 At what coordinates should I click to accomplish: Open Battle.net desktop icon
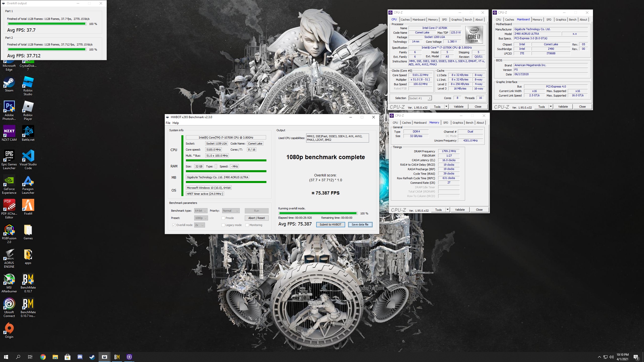(x=28, y=133)
